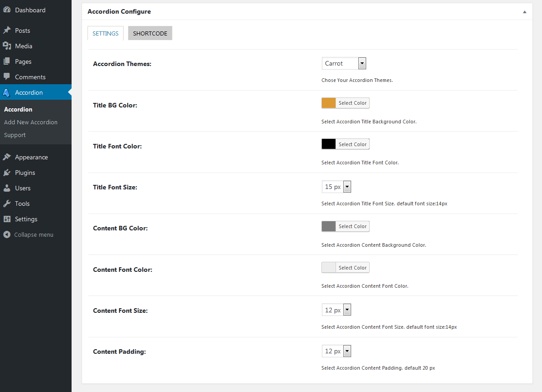Viewport: 542px width, 392px height.
Task: Click the Users person icon
Action: (7, 188)
